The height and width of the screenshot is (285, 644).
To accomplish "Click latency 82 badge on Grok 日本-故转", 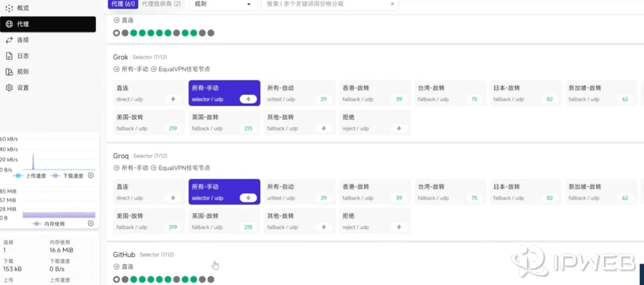I will click(x=550, y=99).
